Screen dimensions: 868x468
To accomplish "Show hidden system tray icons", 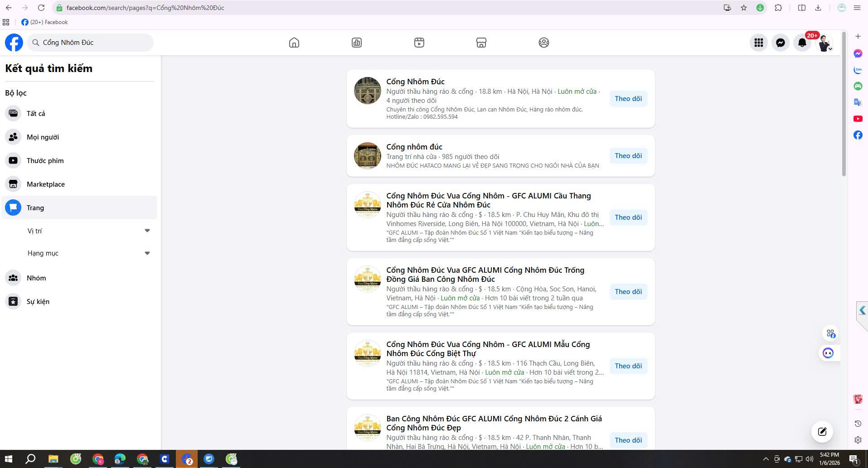I will click(766, 459).
